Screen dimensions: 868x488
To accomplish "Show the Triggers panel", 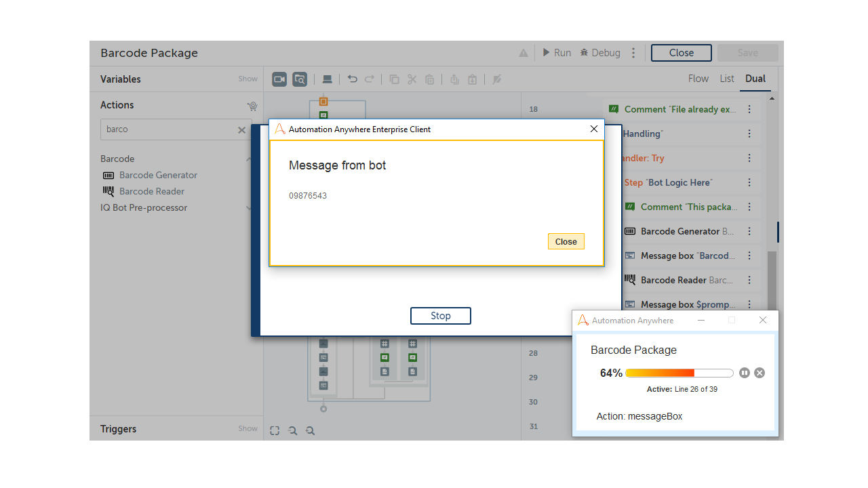I will click(248, 428).
